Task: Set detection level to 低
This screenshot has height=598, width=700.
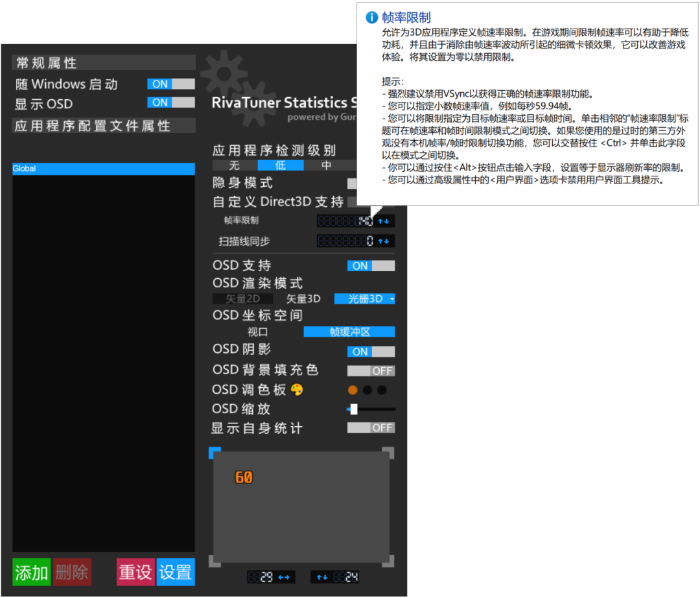Action: [281, 165]
